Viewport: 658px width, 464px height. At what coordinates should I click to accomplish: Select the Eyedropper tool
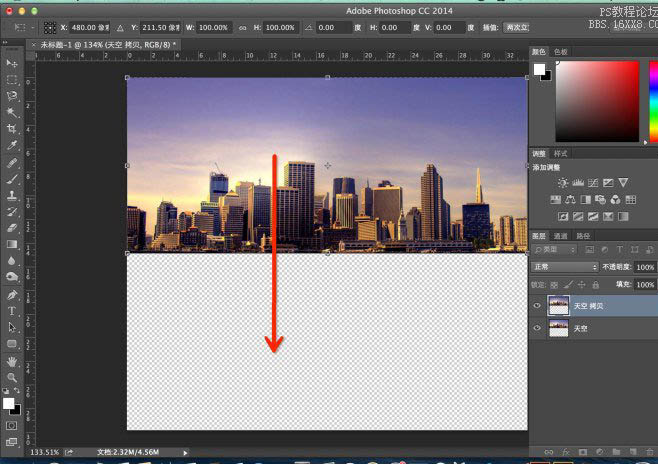pos(12,146)
